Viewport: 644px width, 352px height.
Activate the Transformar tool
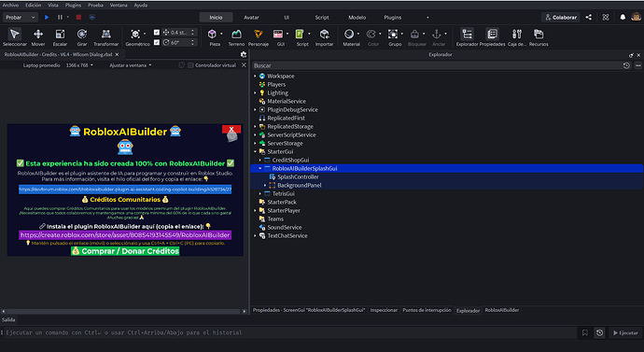(x=106, y=37)
